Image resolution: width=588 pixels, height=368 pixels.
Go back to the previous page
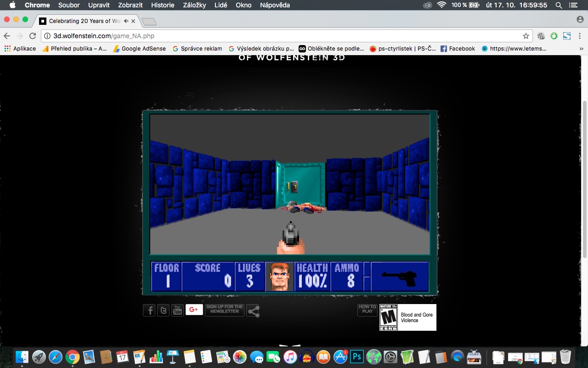(x=7, y=36)
